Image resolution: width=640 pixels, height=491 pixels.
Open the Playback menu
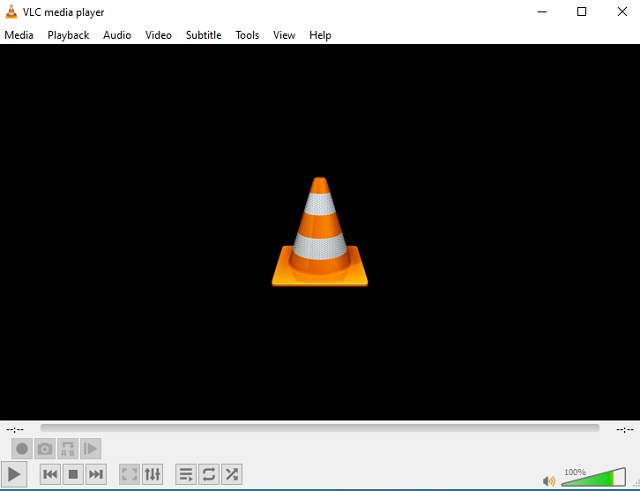click(68, 35)
